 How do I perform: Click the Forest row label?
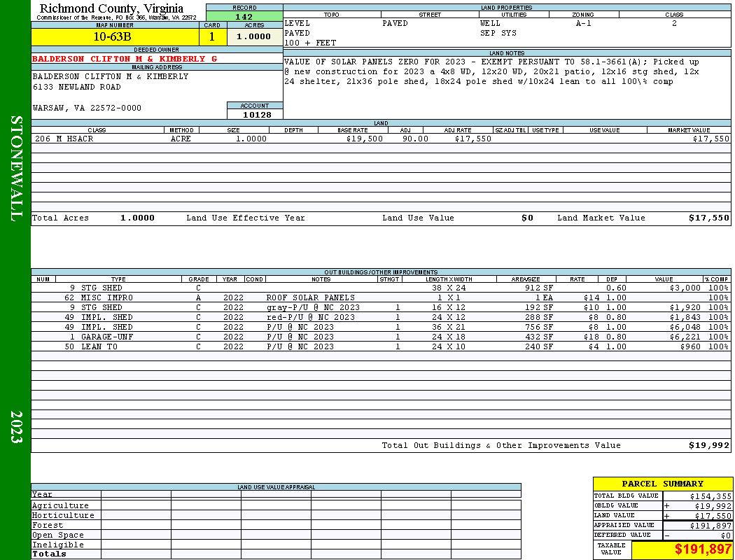48,525
